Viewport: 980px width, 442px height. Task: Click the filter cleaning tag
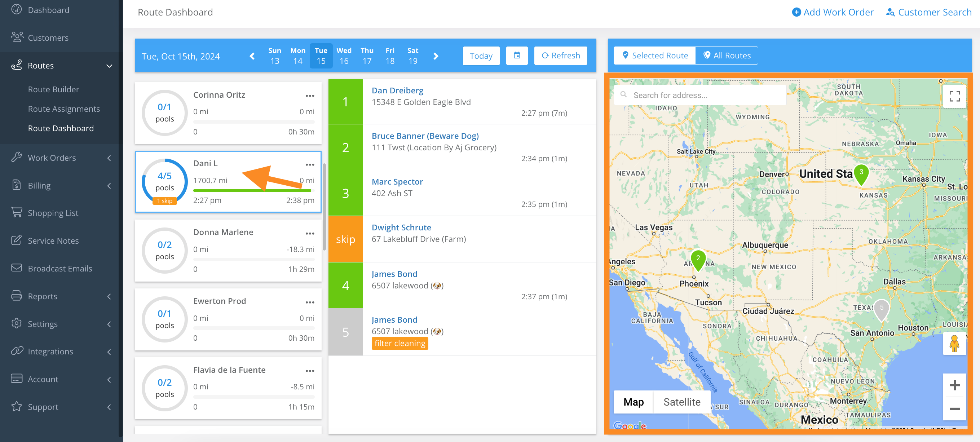399,343
